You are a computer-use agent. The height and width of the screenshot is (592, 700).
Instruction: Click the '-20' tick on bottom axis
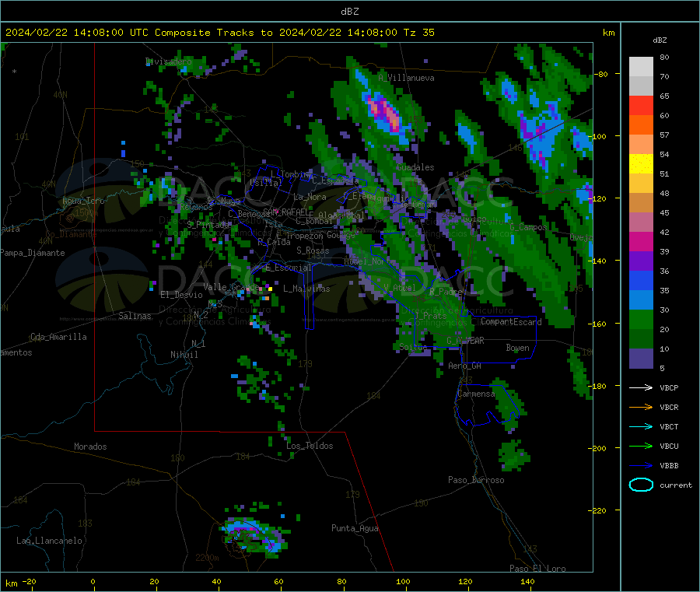[x=29, y=581]
